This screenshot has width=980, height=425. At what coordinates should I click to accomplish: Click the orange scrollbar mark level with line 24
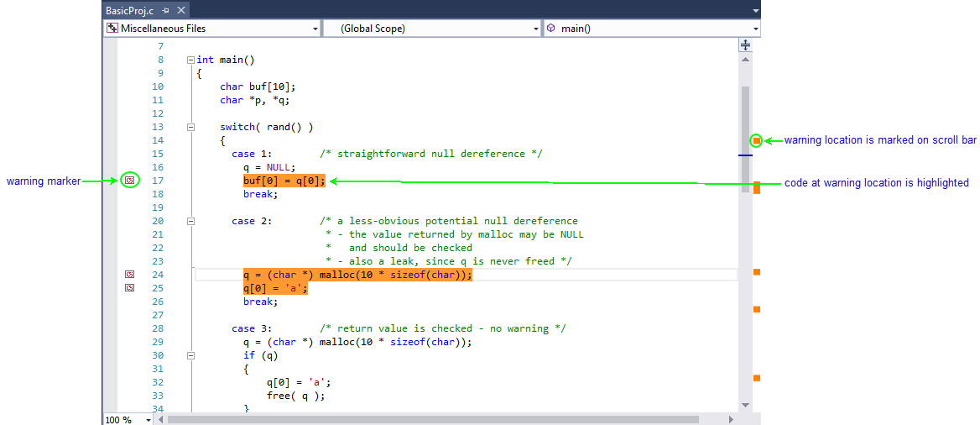[x=756, y=271]
